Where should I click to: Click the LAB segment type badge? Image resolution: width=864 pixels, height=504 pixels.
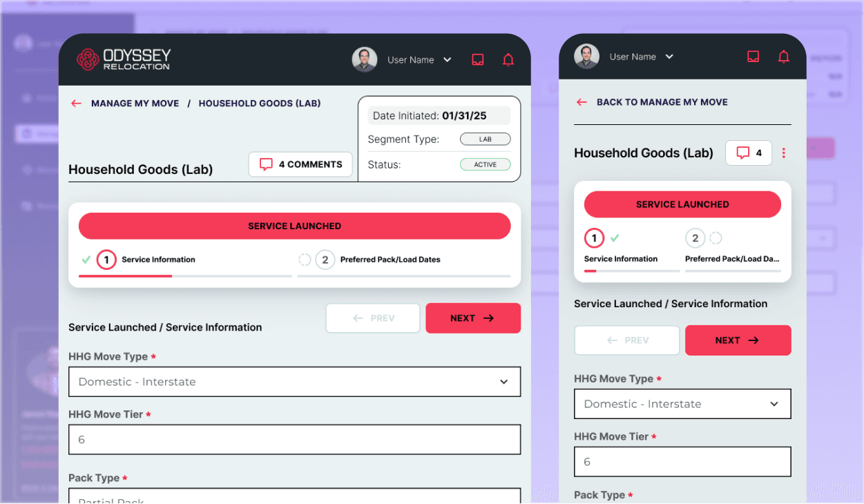pyautogui.click(x=486, y=139)
